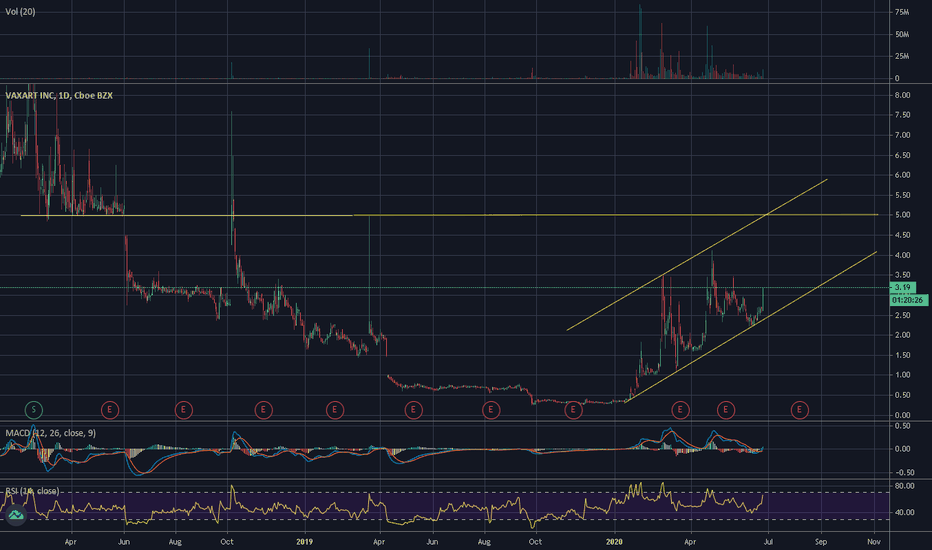Open the upcoming earnings marker after July 2020
This screenshot has width=932, height=550.
(799, 410)
